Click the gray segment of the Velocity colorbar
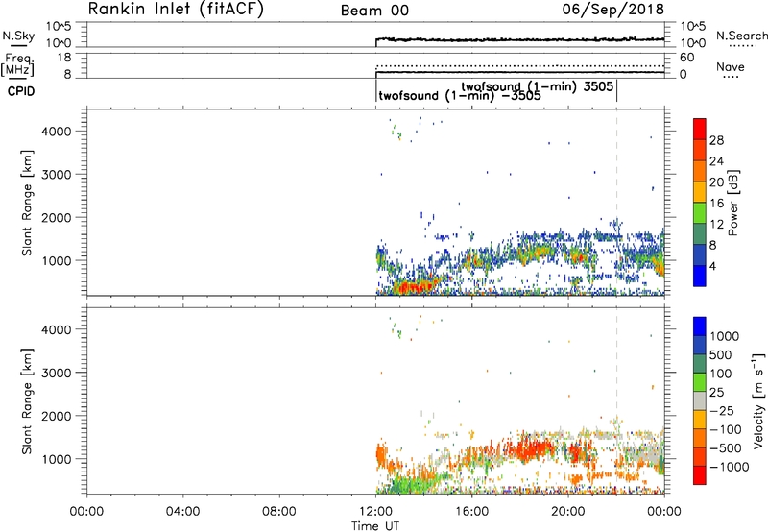768x532 pixels. 700,400
